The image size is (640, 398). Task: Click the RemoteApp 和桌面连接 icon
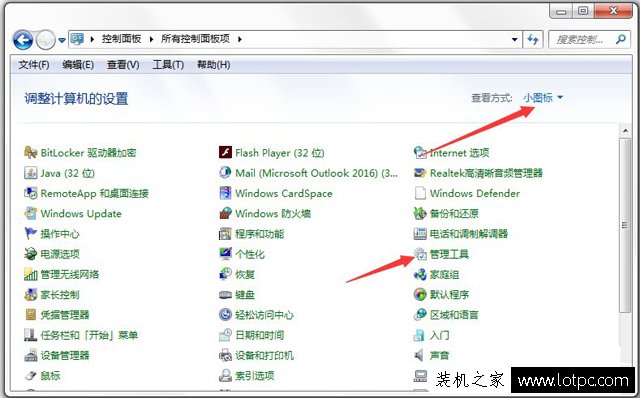point(31,193)
